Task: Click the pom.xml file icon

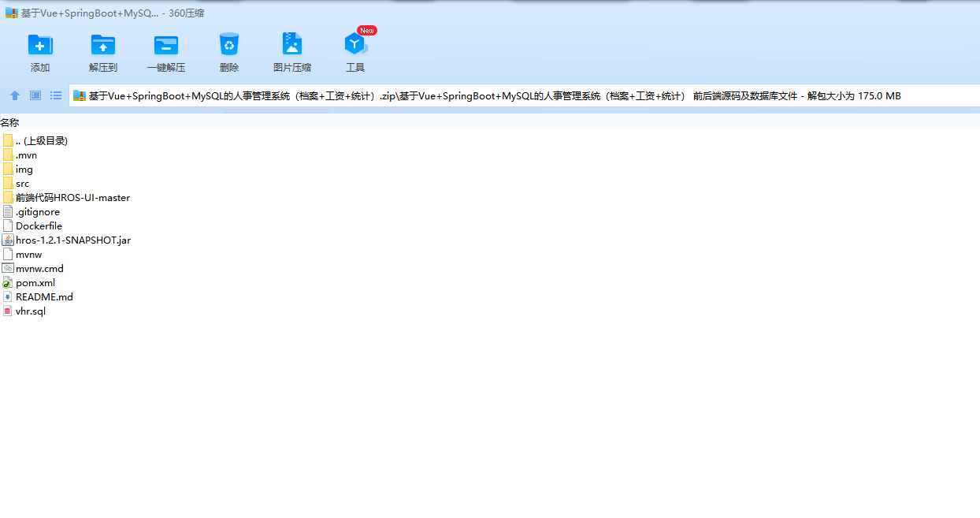Action: 8,282
